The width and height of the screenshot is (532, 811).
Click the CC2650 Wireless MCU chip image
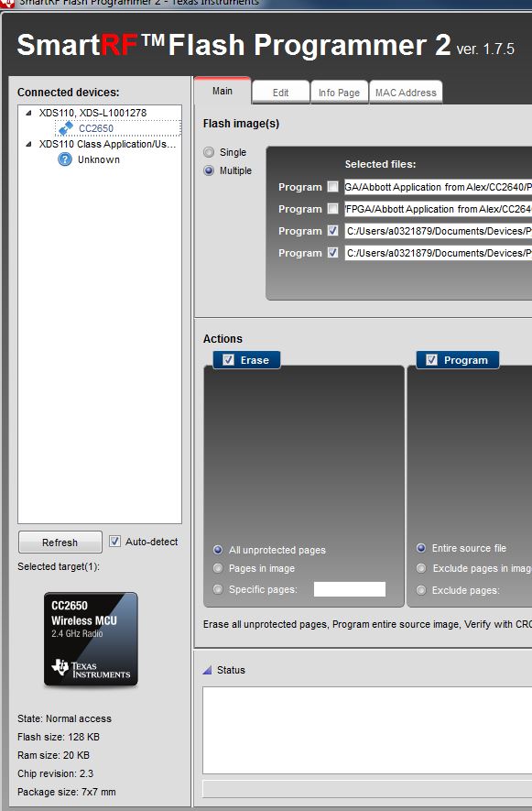pyautogui.click(x=91, y=640)
